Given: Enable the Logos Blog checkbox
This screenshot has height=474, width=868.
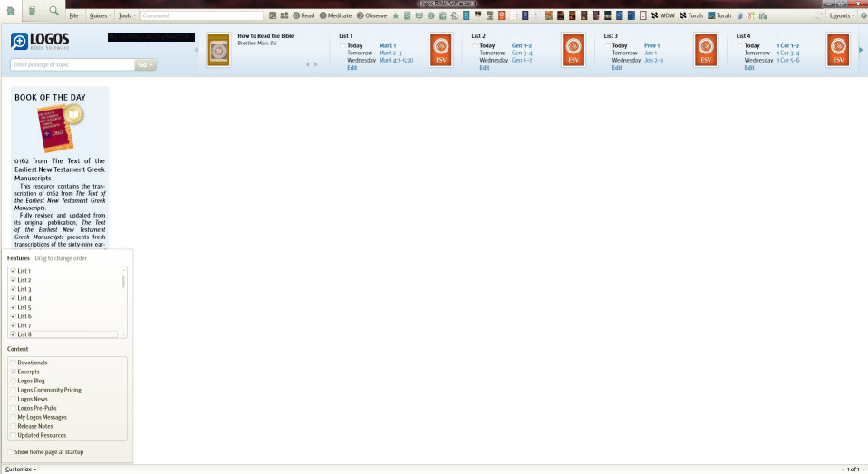Looking at the screenshot, I should pyautogui.click(x=14, y=381).
